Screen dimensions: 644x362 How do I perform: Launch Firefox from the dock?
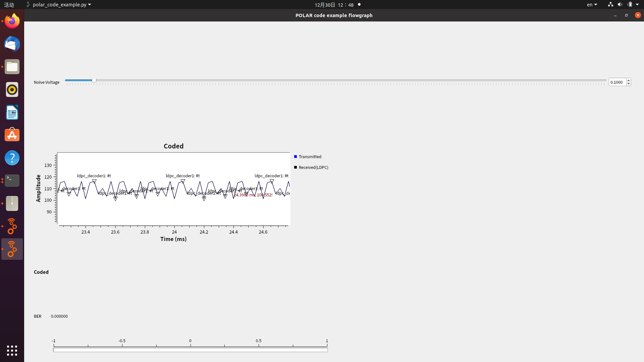point(12,20)
